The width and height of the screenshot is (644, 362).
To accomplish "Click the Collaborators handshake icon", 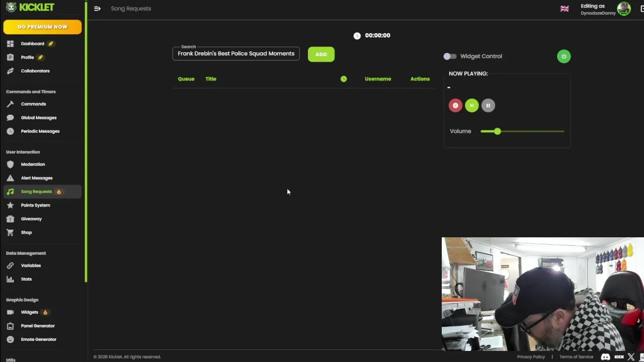I will 10,71.
